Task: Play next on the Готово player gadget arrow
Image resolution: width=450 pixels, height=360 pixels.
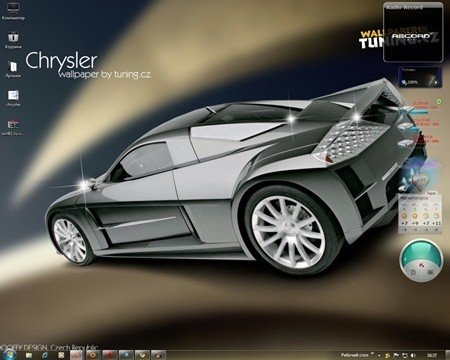Action: tap(436, 82)
